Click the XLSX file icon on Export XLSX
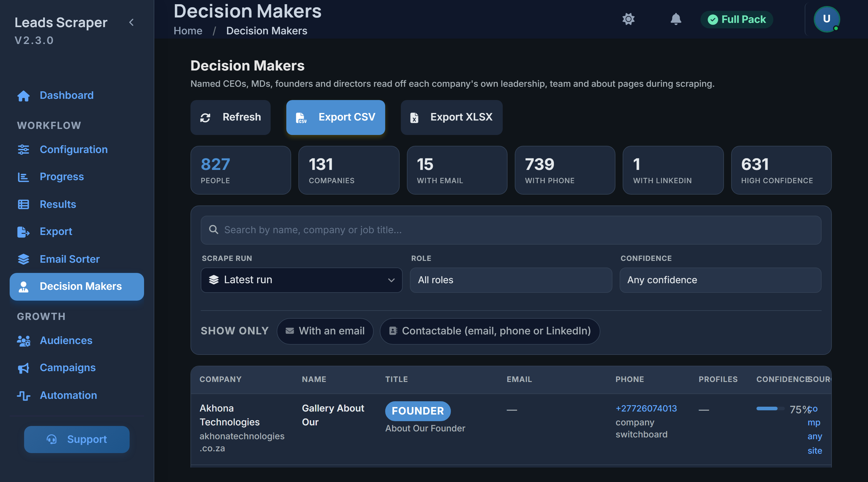 (414, 117)
